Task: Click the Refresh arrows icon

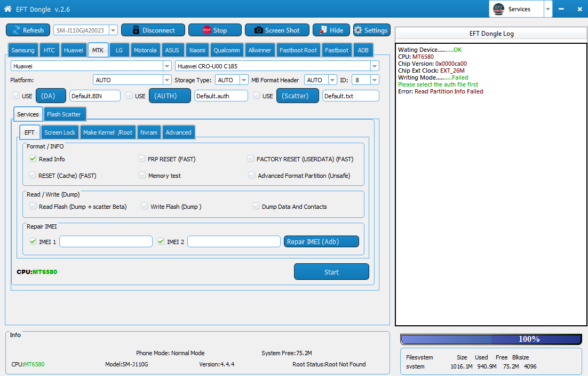Action: point(17,30)
